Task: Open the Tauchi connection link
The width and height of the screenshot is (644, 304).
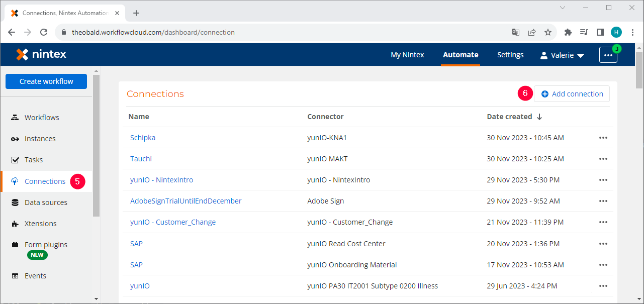Action: click(141, 158)
